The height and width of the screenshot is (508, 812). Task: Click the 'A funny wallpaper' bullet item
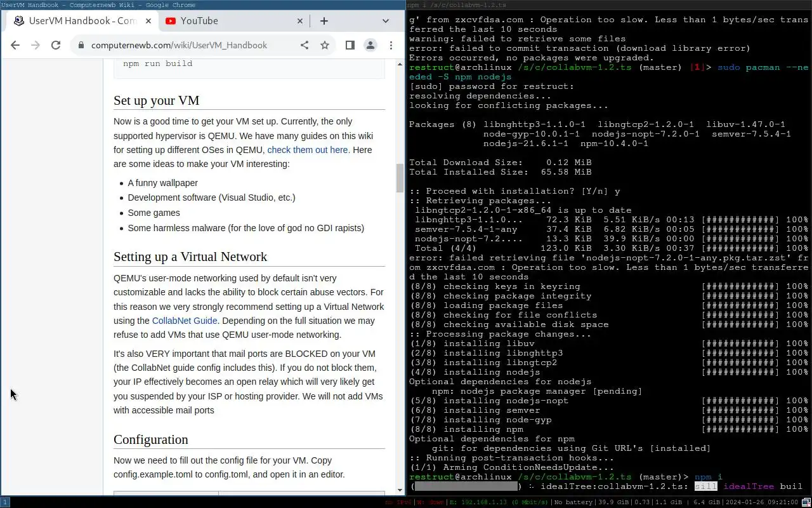162,183
